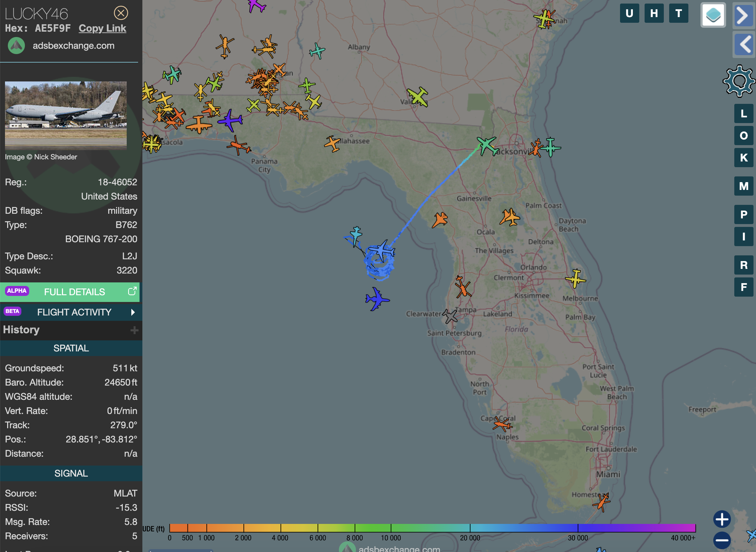Click the left chevron sidebar arrow
Viewport: 756px width, 552px height.
[x=744, y=44]
